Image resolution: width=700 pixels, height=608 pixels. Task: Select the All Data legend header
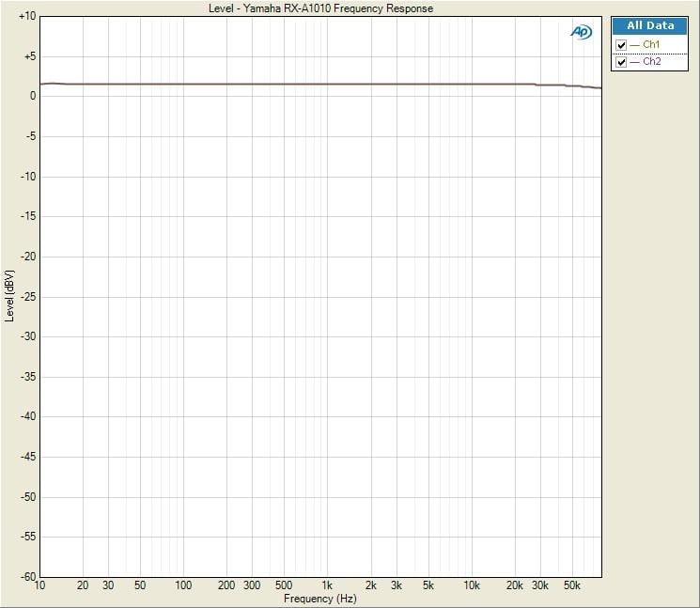650,26
